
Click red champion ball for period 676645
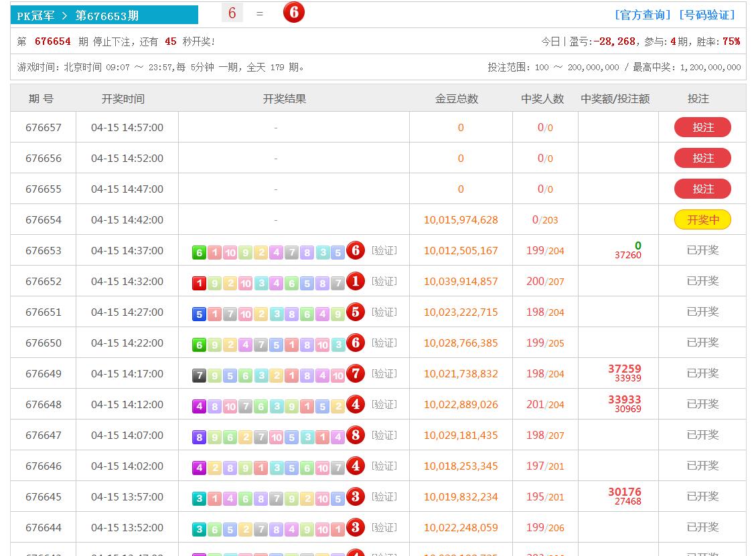point(356,497)
